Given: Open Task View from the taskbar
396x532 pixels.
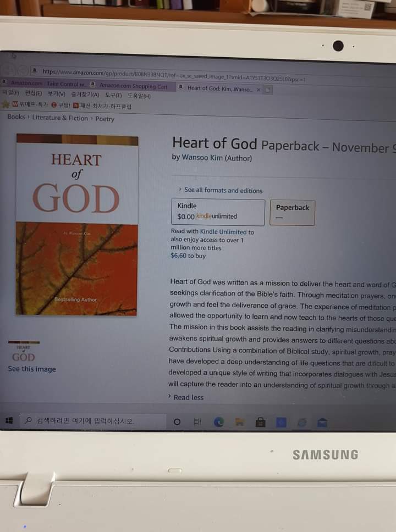Looking at the screenshot, I should pyautogui.click(x=197, y=422).
